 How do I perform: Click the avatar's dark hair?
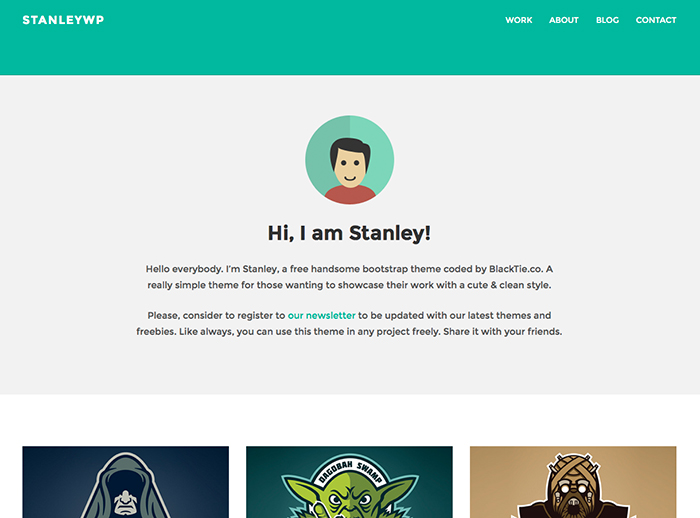350,149
